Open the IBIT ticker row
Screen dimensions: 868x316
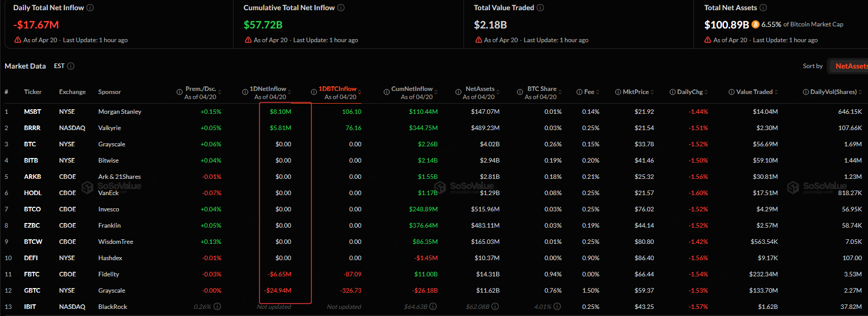tap(30, 306)
